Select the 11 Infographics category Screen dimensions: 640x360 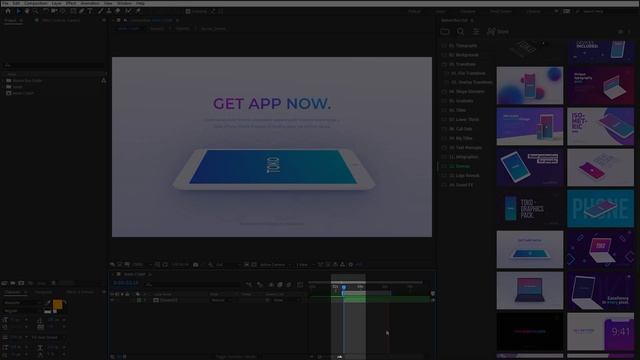(463, 157)
